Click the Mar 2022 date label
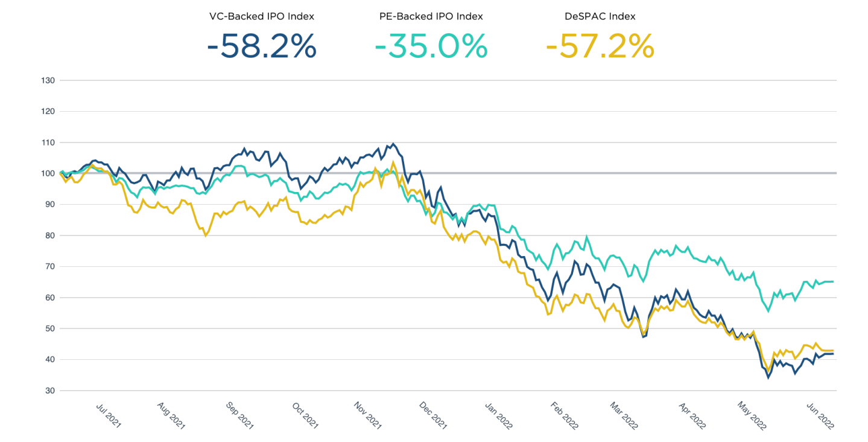The image size is (868, 442). tap(624, 415)
